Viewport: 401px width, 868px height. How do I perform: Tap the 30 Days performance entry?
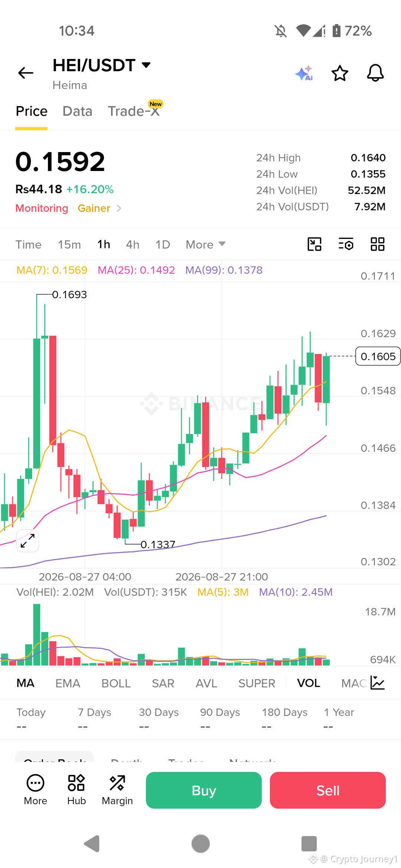[159, 719]
